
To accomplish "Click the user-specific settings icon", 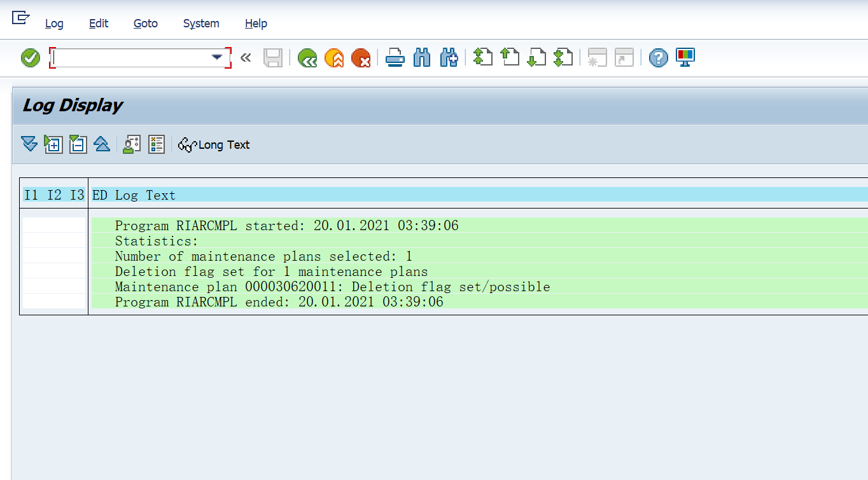I will tap(132, 144).
